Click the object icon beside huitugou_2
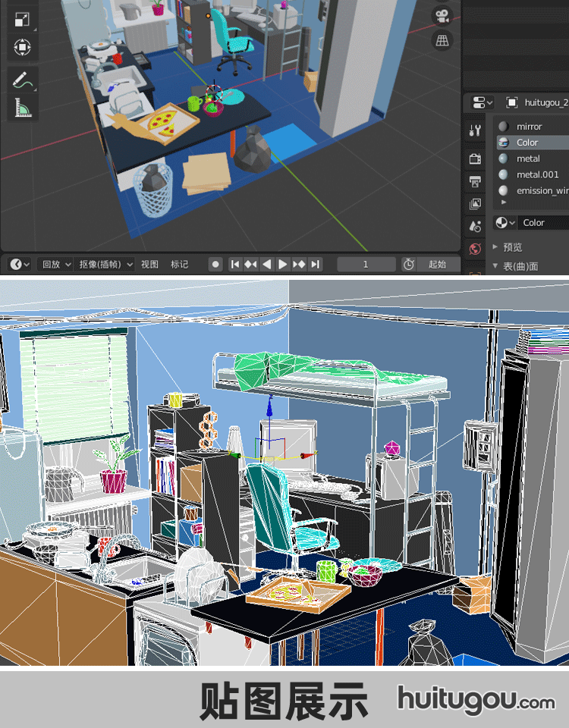Image resolution: width=569 pixels, height=728 pixels. (511, 102)
